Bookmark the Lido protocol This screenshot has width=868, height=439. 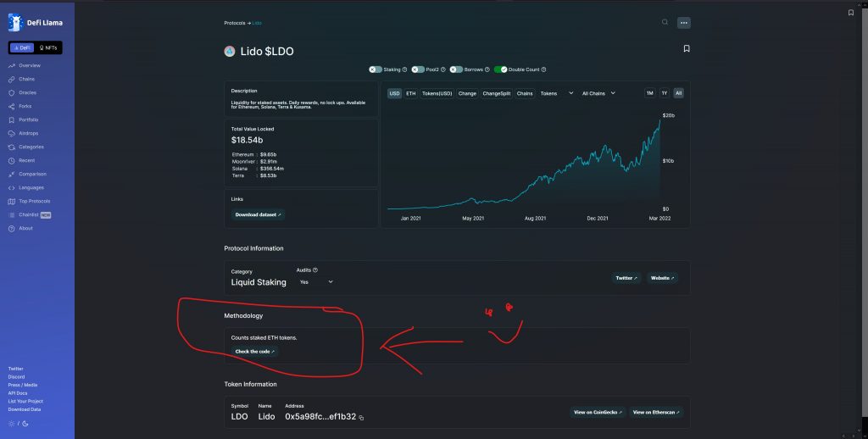687,48
